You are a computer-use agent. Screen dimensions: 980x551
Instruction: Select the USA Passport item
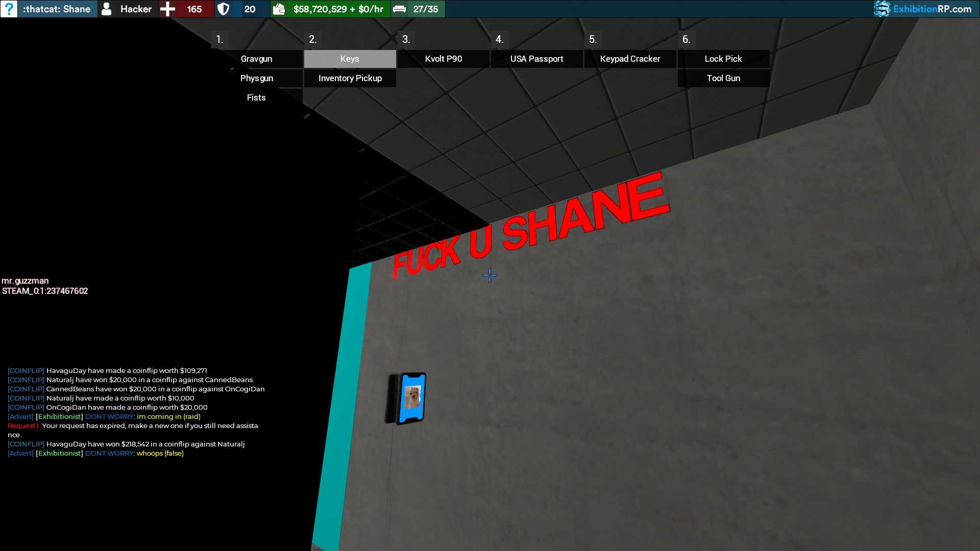tap(537, 59)
